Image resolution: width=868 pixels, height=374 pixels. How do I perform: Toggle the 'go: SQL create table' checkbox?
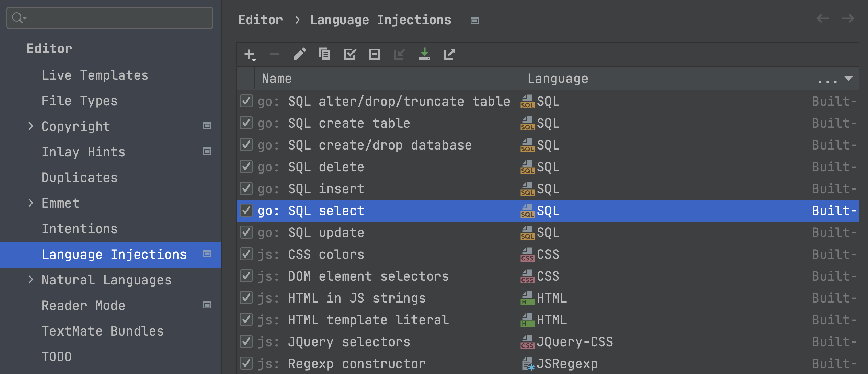[x=246, y=123]
